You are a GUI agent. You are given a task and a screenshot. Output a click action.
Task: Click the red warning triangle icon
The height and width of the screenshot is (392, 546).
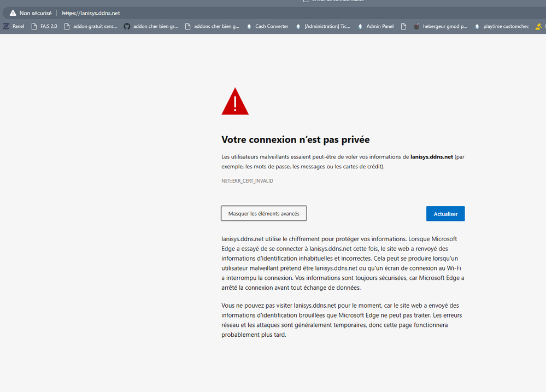(x=235, y=101)
